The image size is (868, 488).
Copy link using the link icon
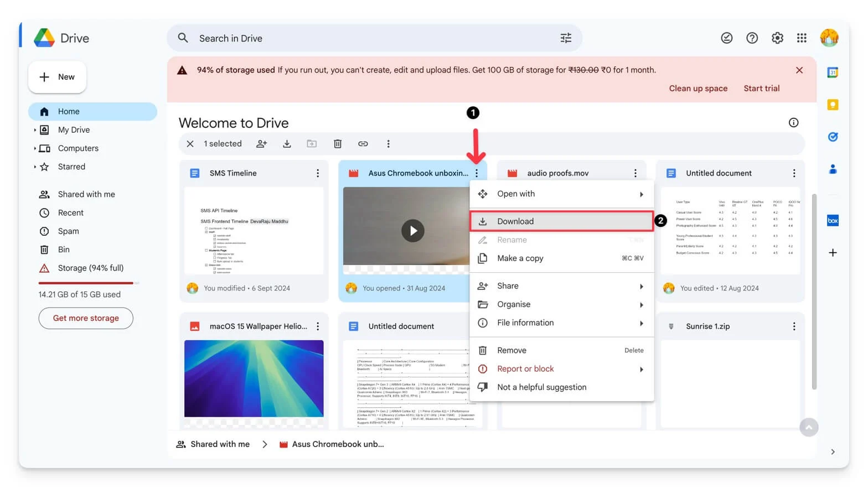pos(363,144)
